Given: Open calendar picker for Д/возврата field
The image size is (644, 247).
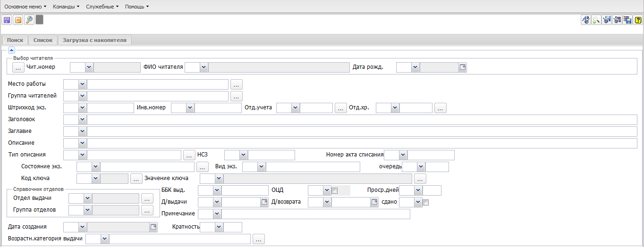Looking at the screenshot, I should tap(374, 202).
